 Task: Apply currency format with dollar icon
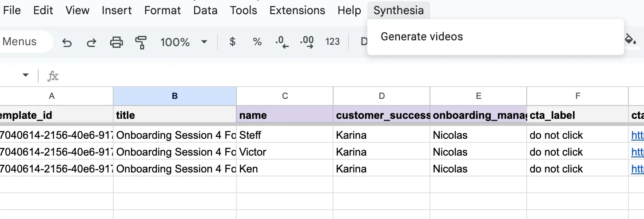click(x=232, y=42)
